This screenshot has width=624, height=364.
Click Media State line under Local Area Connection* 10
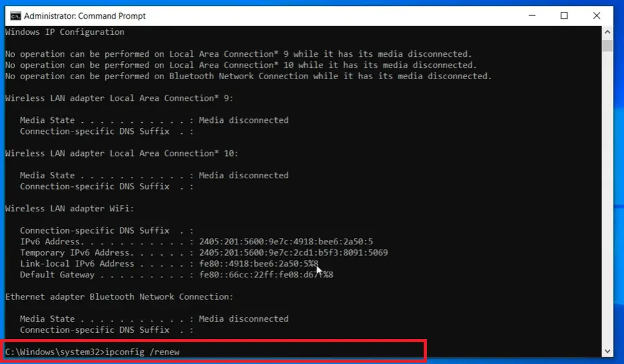tap(154, 176)
